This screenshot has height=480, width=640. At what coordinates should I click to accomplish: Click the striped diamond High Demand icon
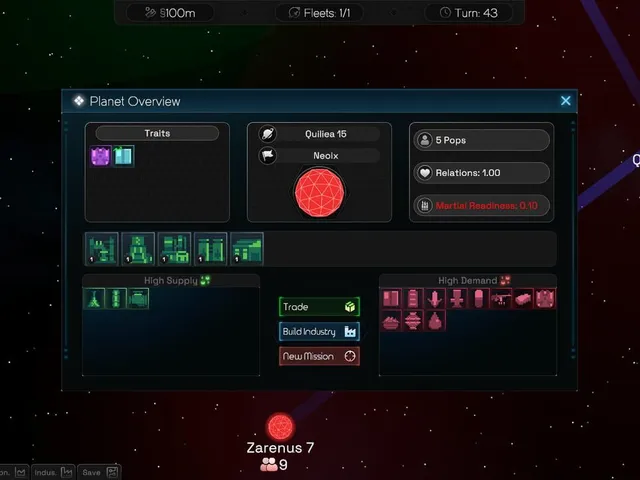(413, 320)
